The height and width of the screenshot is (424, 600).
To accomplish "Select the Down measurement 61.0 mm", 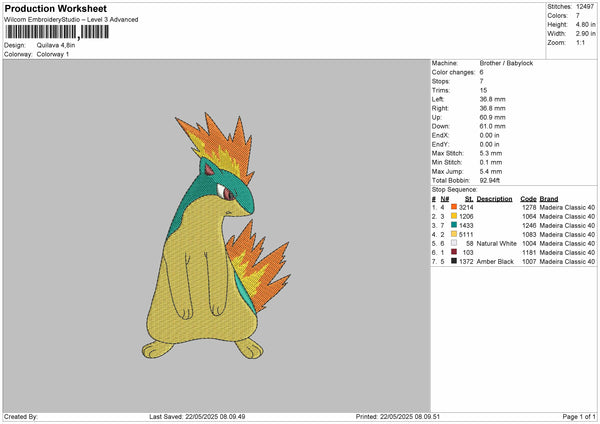I will coord(492,126).
